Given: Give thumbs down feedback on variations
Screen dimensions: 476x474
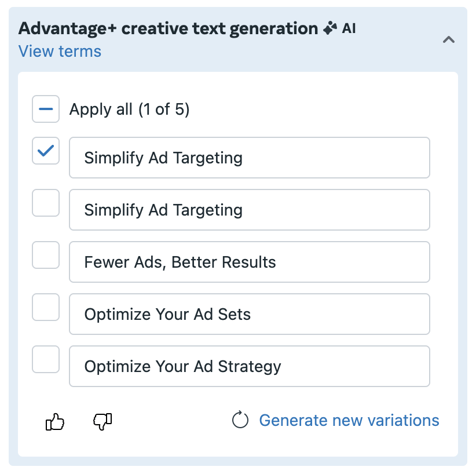Looking at the screenshot, I should tap(102, 421).
